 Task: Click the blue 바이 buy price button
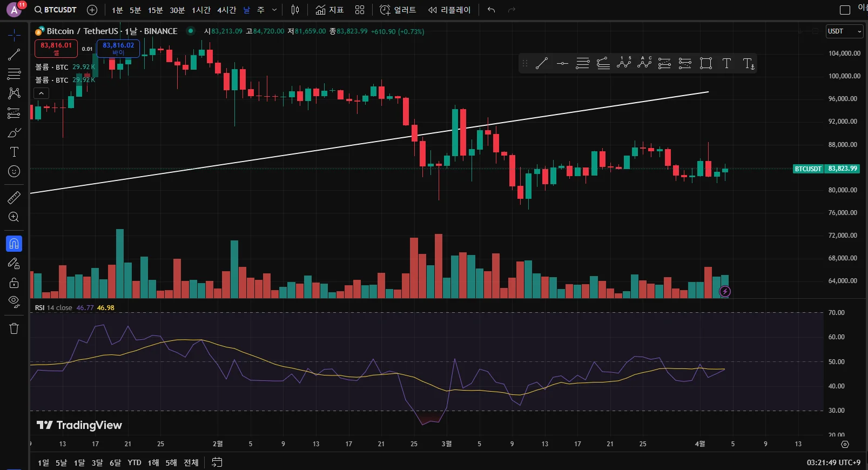pyautogui.click(x=118, y=49)
